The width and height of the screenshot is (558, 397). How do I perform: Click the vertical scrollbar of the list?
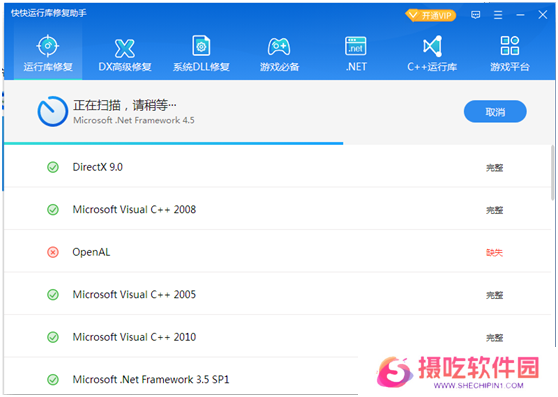[552, 173]
